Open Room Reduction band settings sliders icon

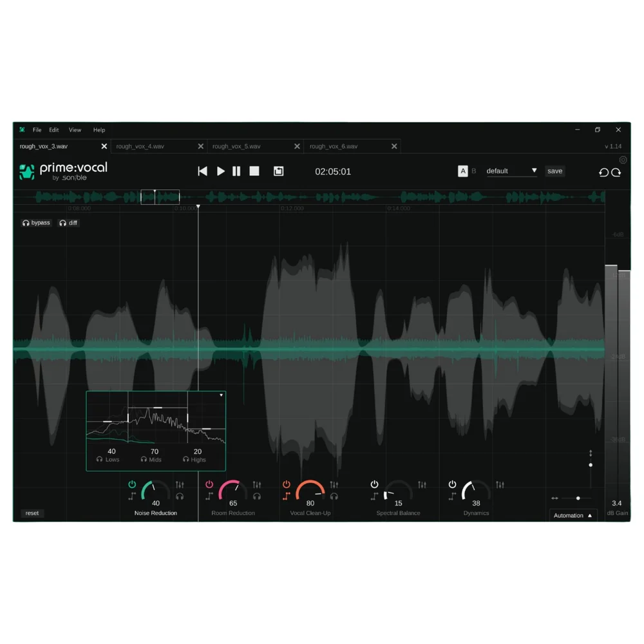tap(257, 485)
